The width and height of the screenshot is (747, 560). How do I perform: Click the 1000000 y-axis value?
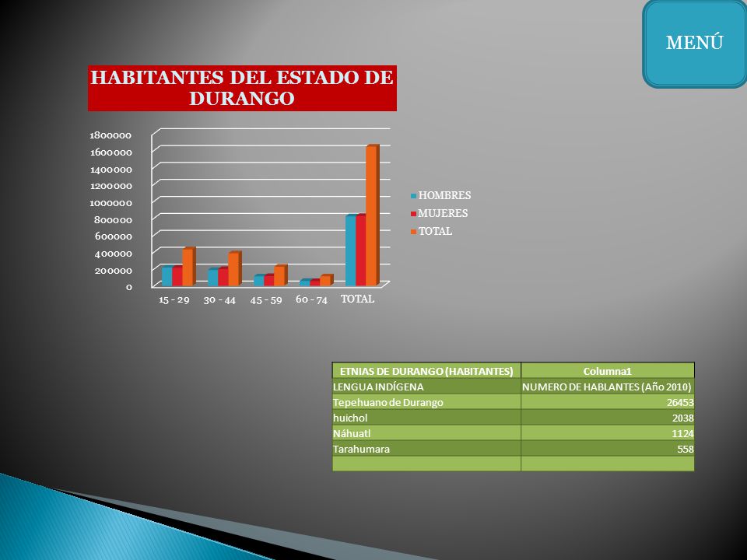tap(111, 203)
